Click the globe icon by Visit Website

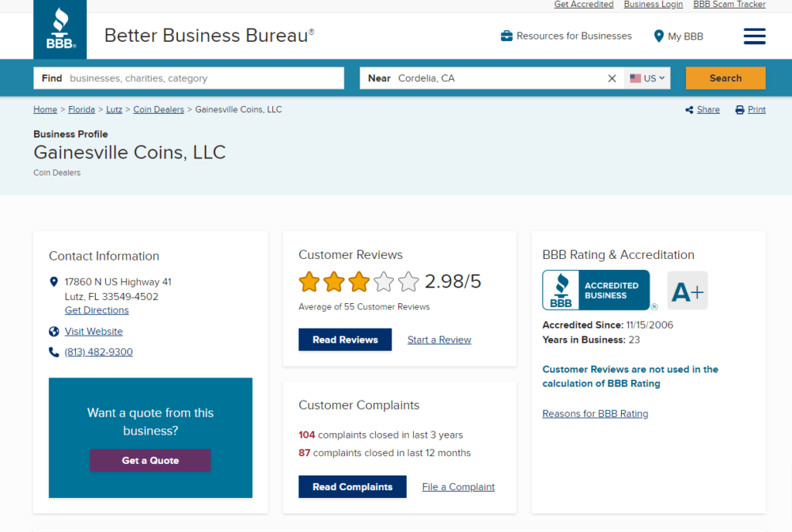coord(54,332)
